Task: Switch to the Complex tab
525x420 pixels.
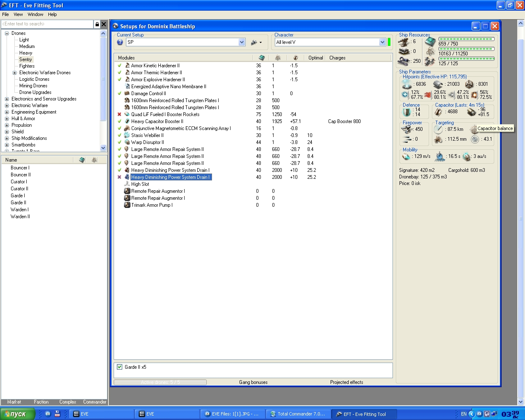Action: (x=68, y=402)
